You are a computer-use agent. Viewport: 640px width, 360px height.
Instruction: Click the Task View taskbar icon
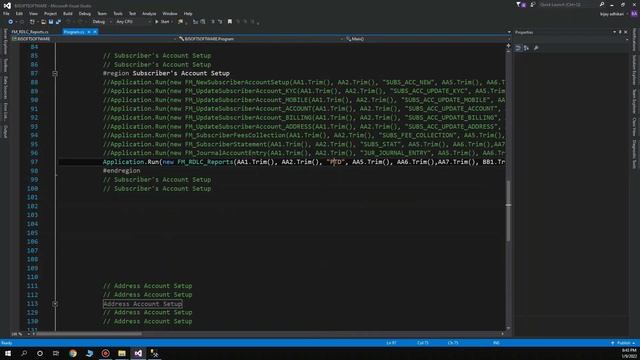pos(56,353)
